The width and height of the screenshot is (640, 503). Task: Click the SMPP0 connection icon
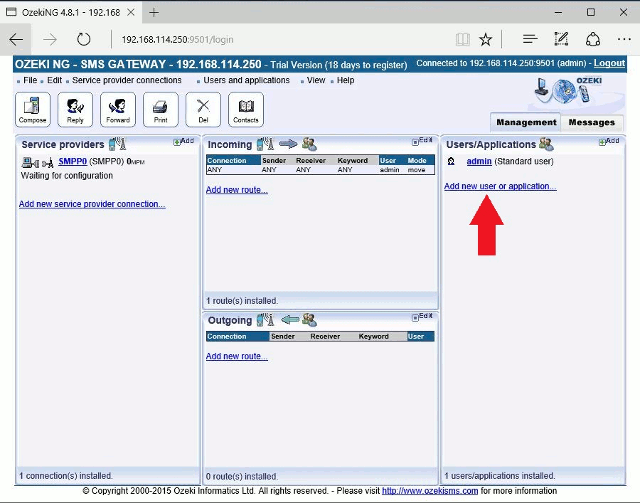[37, 162]
